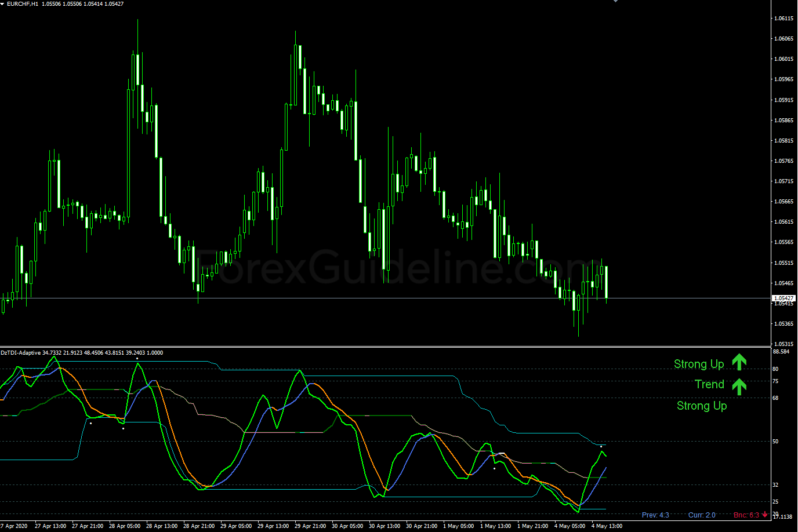Click the Strong Up label with arrow
The height and width of the screenshot is (532, 798).
(x=699, y=364)
